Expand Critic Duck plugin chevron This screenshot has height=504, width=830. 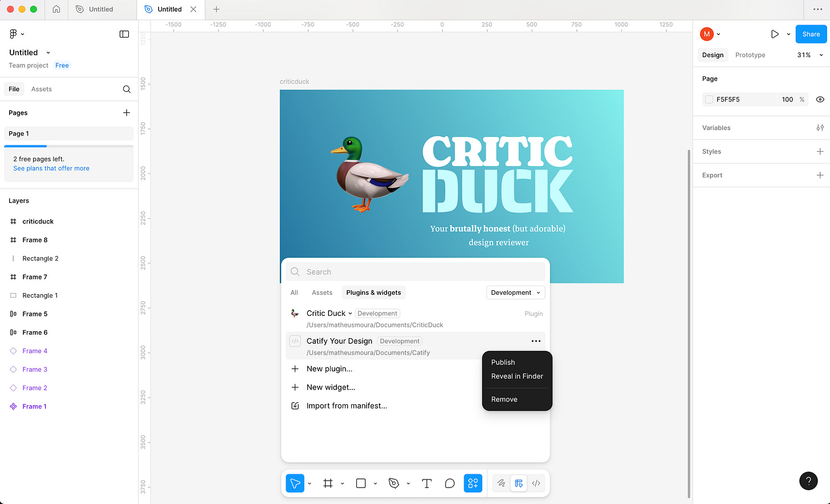coord(350,314)
